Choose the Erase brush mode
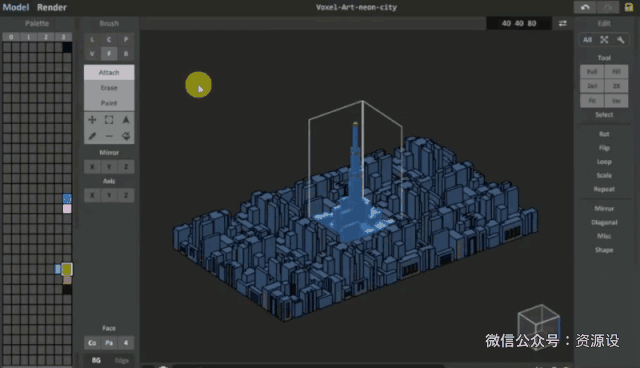640x368 pixels. (109, 88)
